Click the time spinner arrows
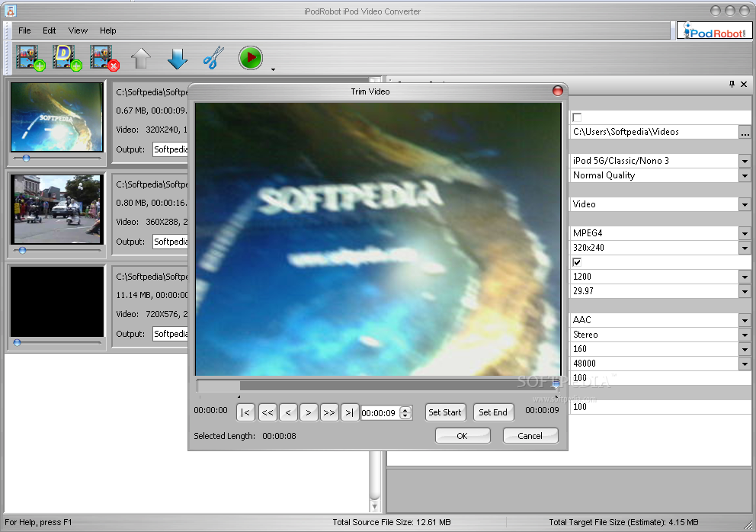Screen dimensions: 756x532 (406, 412)
